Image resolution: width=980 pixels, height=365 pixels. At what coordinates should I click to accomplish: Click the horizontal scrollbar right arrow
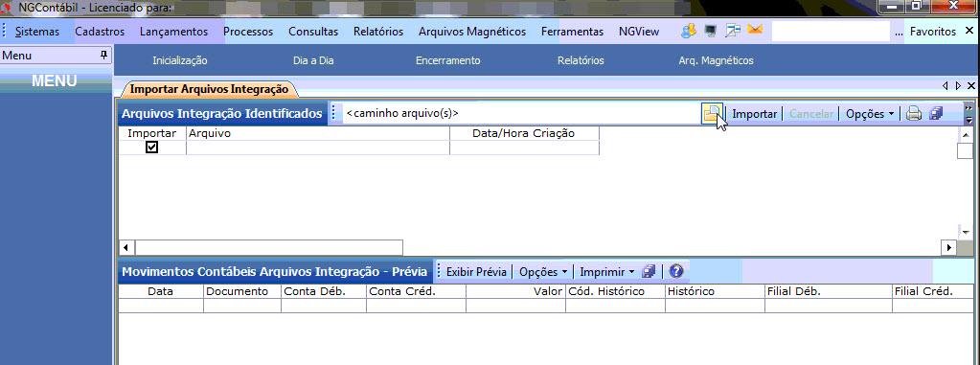948,247
